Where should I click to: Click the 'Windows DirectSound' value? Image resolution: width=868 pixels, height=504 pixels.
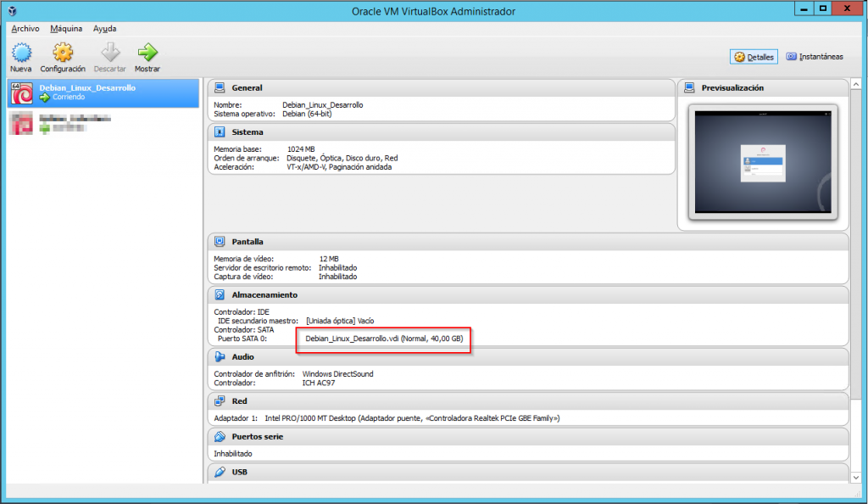(337, 374)
